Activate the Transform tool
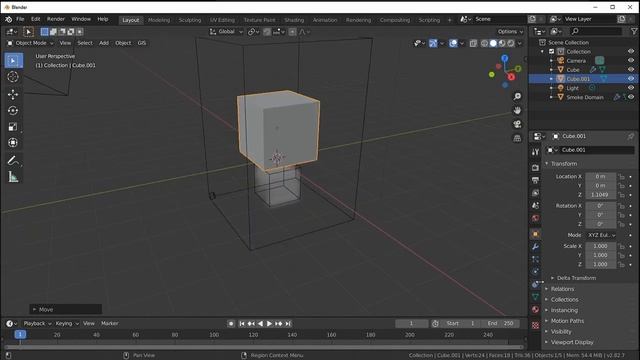Image resolution: width=640 pixels, height=360 pixels. 13,143
